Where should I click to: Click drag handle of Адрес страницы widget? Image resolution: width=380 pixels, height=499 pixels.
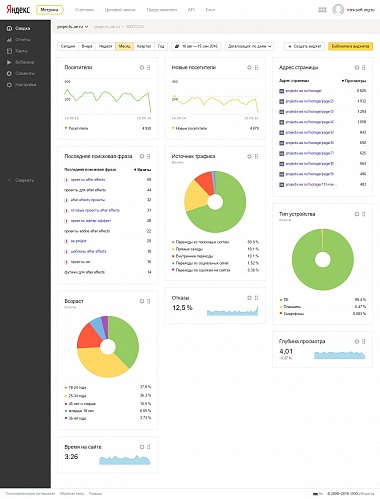tap(364, 67)
